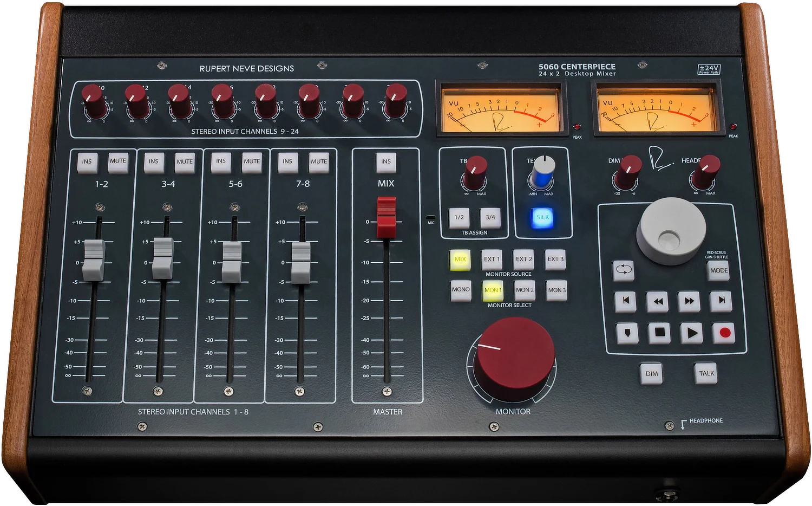Click the channel 1-2 fader cap
This screenshot has width=812, height=506.
click(94, 260)
